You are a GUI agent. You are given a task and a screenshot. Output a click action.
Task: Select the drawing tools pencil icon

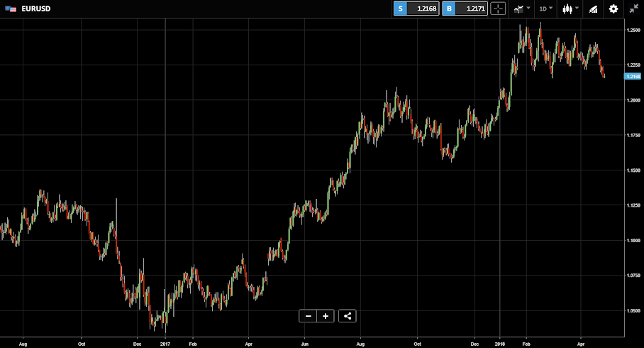[x=593, y=9]
